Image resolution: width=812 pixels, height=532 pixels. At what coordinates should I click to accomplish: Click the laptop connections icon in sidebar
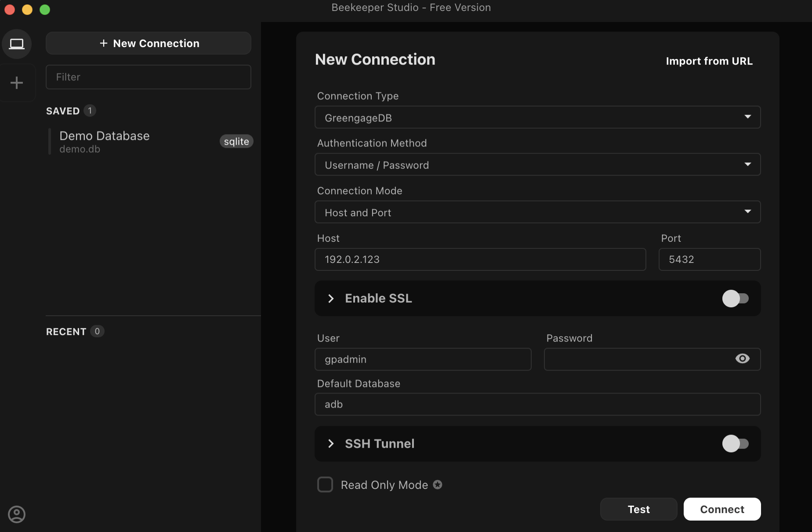(x=17, y=44)
